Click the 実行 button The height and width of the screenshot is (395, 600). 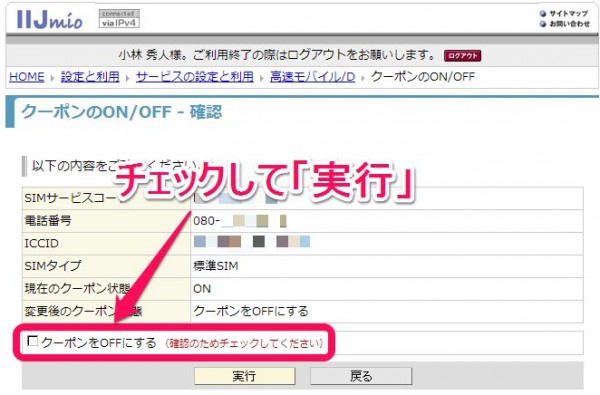coord(245,376)
